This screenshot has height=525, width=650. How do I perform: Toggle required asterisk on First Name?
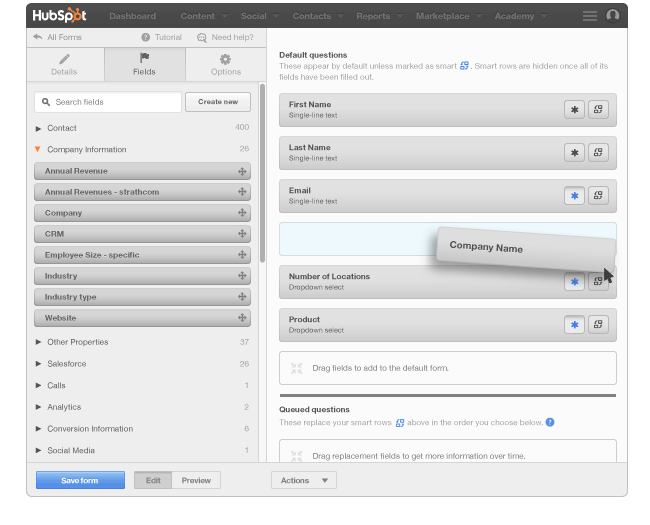574,110
